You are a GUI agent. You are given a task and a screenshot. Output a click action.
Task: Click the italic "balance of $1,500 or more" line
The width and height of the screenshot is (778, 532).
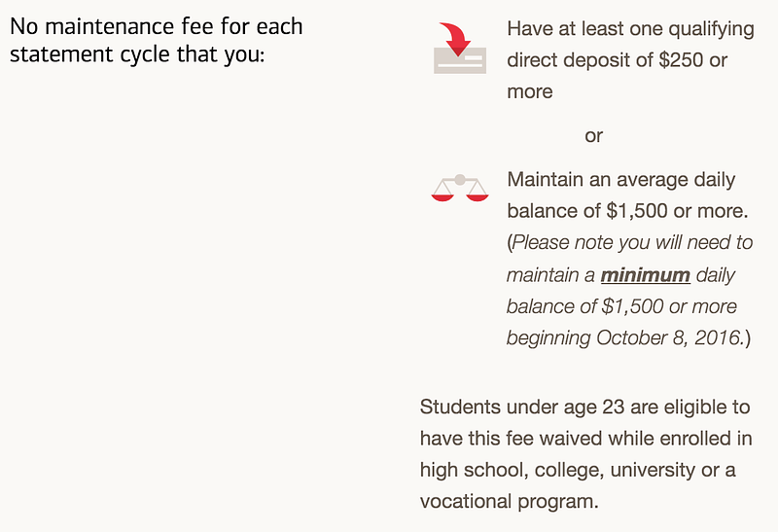tap(621, 306)
